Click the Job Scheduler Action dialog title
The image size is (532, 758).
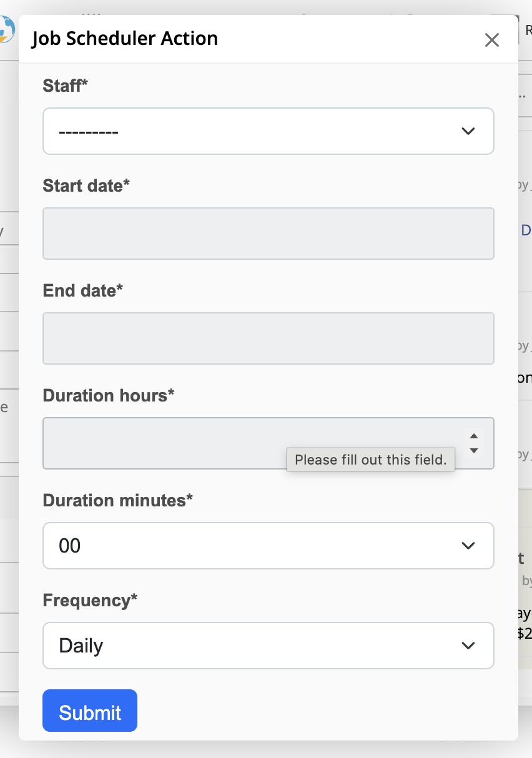tap(124, 39)
